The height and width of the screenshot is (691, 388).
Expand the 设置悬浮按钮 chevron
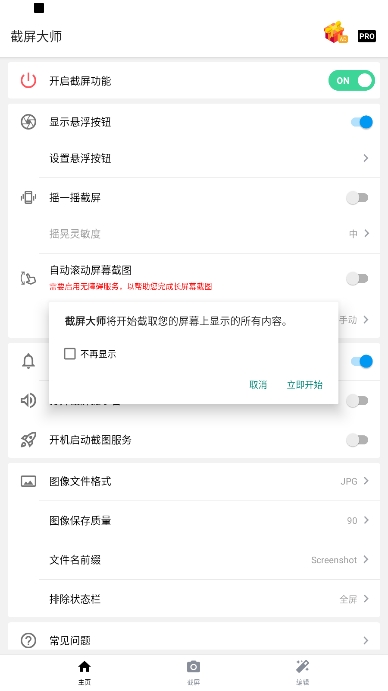pos(366,158)
